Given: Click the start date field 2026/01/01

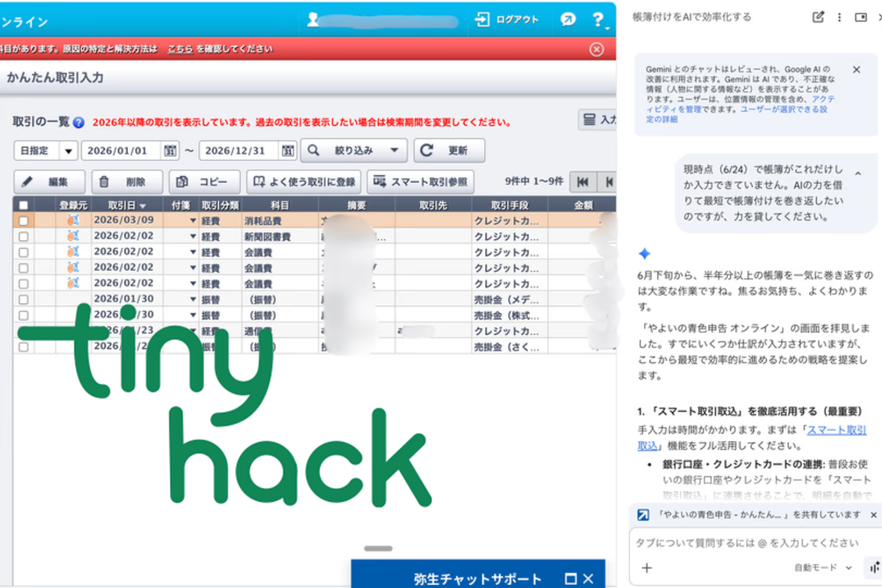Looking at the screenshot, I should [121, 150].
